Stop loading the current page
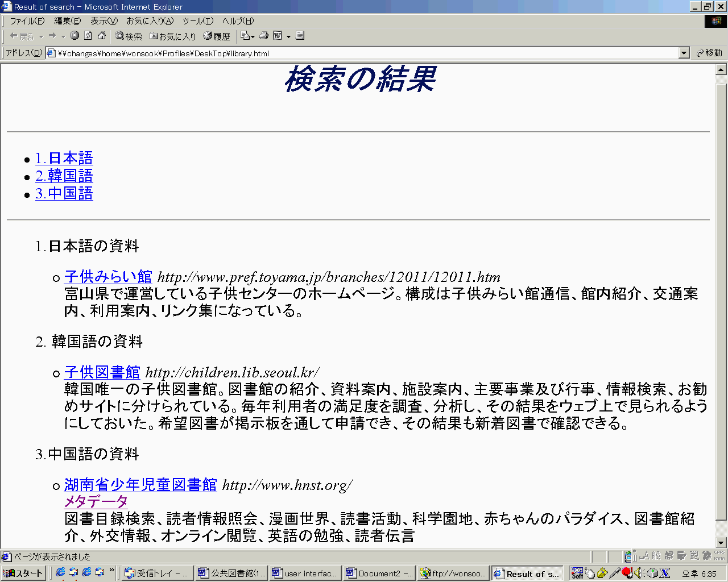The height and width of the screenshot is (582, 728). (x=75, y=35)
